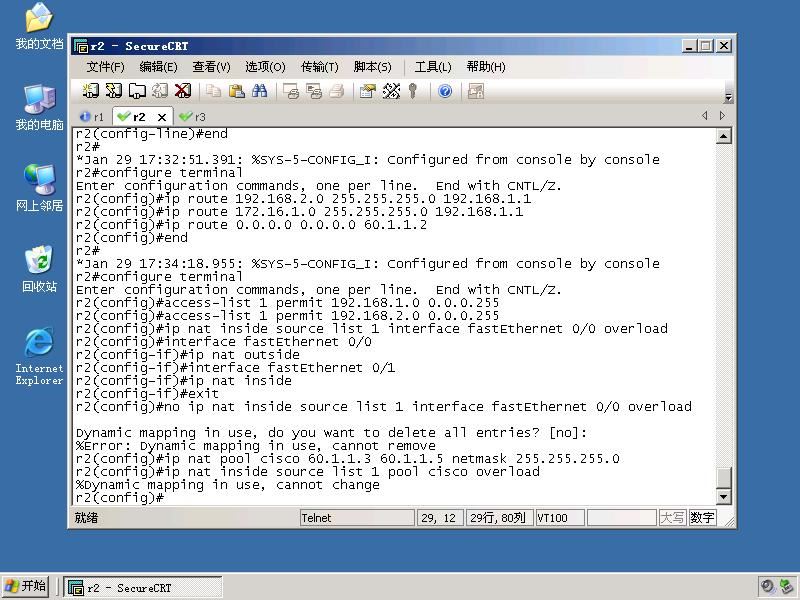Screen dimensions: 800x600
Task: Click the greyed Print printer icon
Action: click(x=337, y=91)
